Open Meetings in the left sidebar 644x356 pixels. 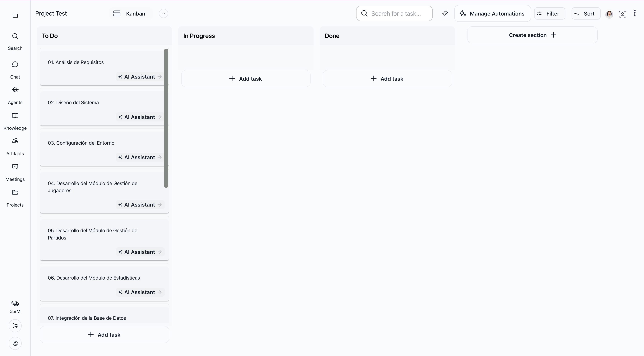(x=15, y=173)
